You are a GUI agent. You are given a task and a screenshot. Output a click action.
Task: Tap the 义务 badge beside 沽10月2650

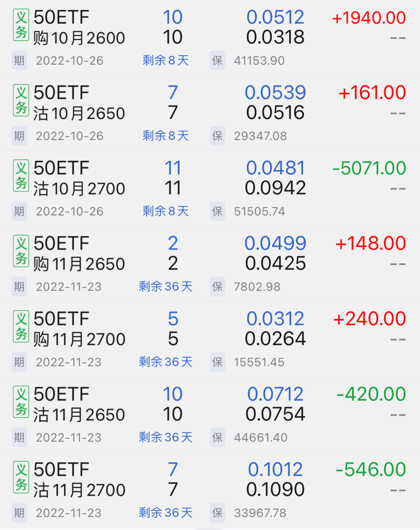tap(21, 101)
